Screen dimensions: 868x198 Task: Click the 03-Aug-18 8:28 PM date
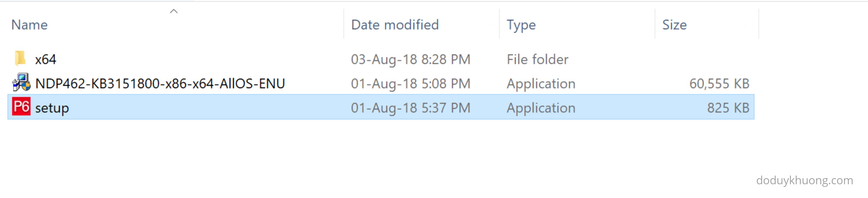[x=410, y=59]
